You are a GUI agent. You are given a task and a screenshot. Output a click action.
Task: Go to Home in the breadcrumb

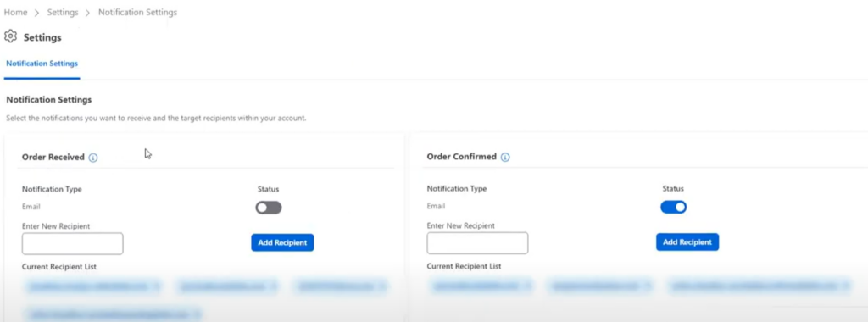coord(15,12)
